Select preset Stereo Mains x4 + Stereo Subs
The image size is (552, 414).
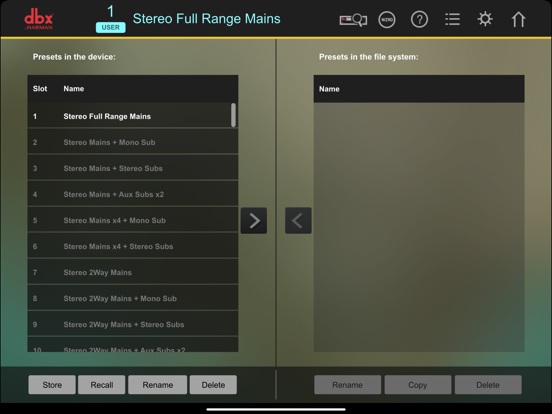pos(133,246)
